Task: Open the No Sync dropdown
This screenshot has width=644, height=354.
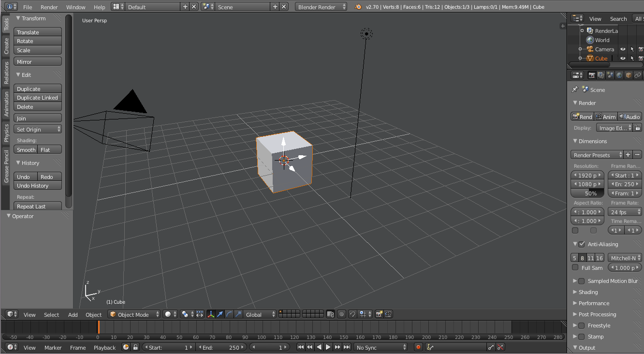Action: 381,347
